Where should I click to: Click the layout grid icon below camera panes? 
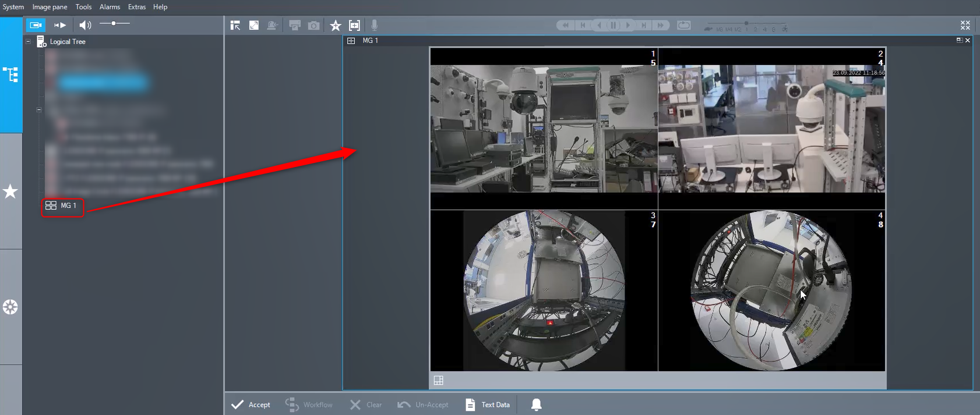pyautogui.click(x=439, y=381)
